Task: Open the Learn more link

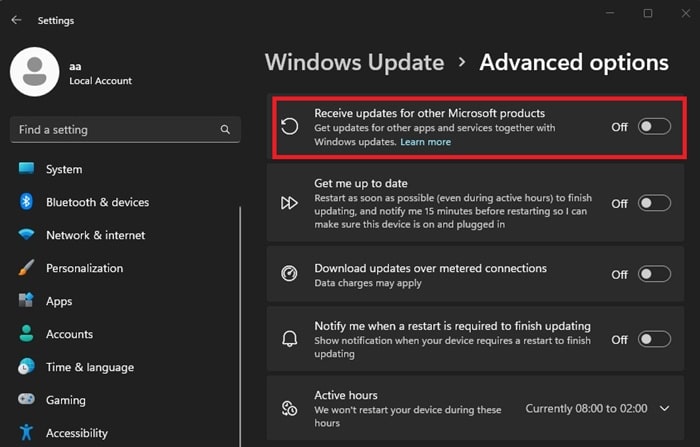Action: [x=425, y=142]
